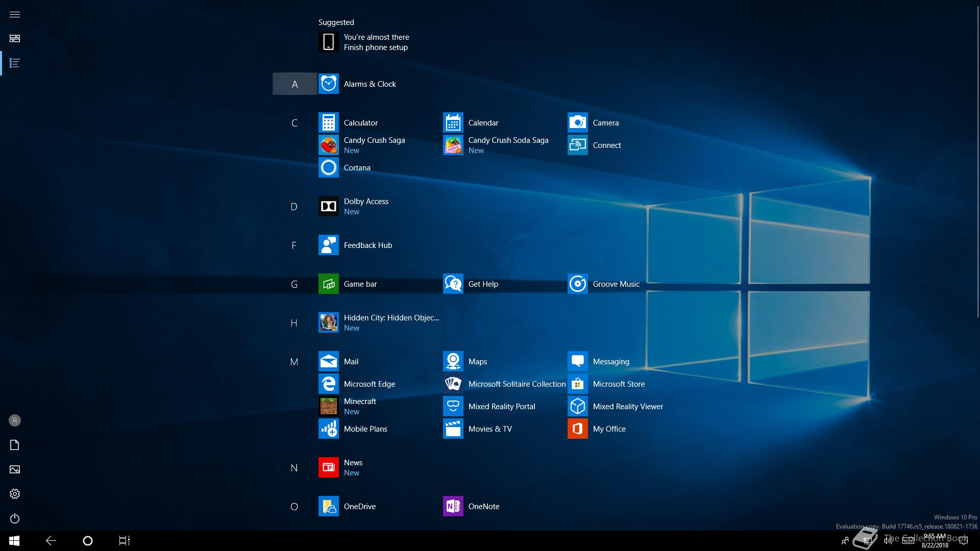This screenshot has height=551, width=980.
Task: Launch the OneNote icon
Action: [453, 506]
